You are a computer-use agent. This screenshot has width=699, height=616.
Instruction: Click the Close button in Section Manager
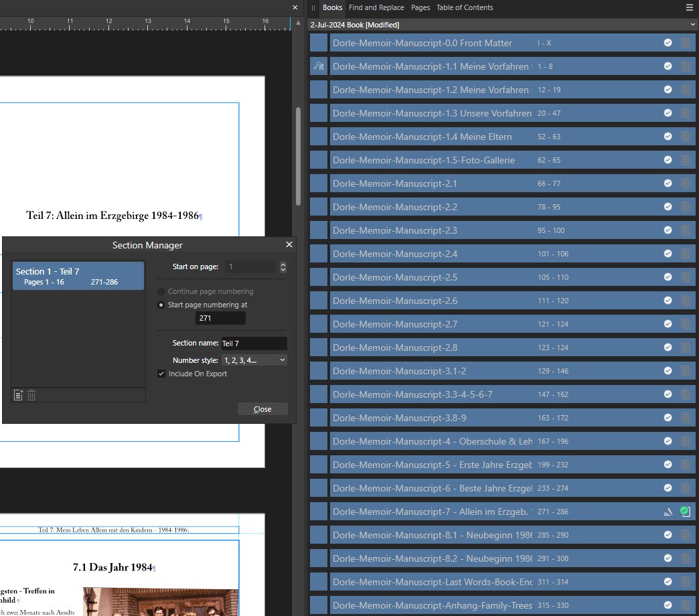[262, 409]
